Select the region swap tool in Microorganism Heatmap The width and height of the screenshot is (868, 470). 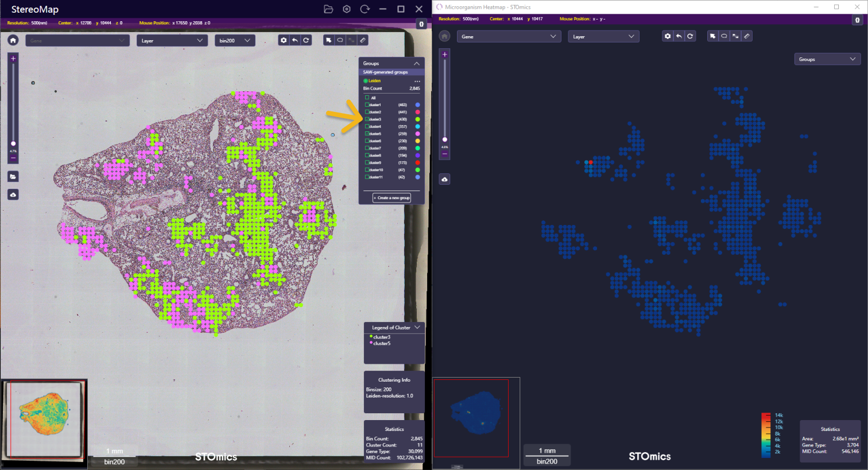click(735, 36)
